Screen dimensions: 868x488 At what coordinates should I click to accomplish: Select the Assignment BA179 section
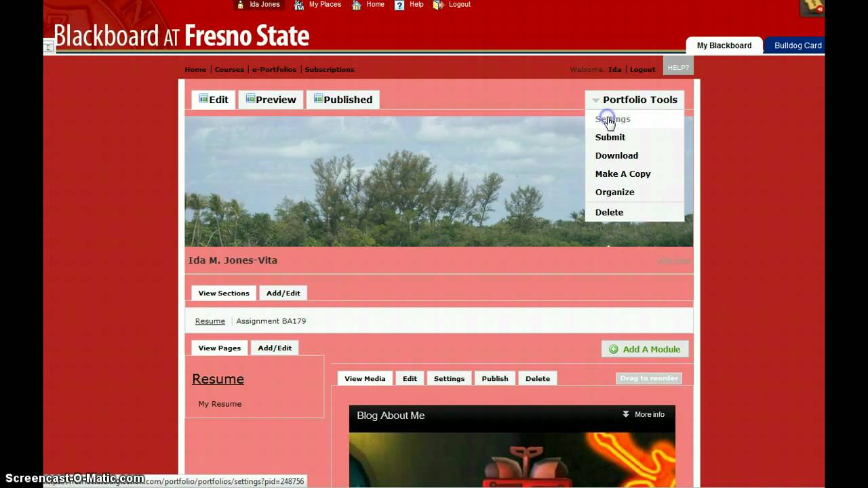click(271, 321)
